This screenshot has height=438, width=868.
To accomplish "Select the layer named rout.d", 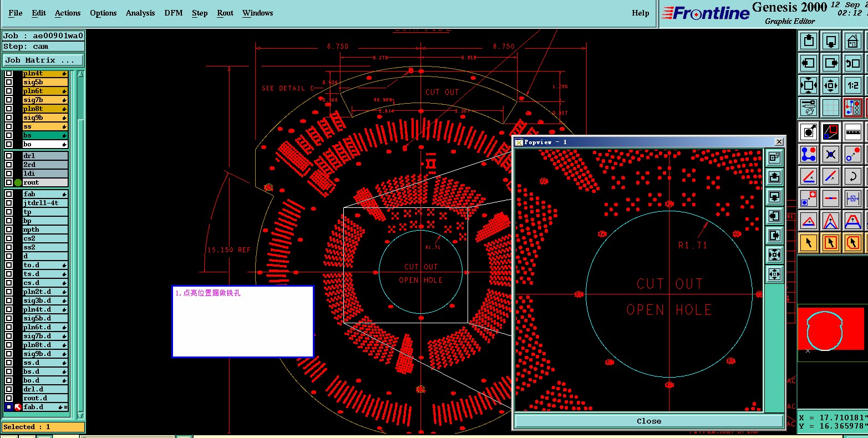I will [x=45, y=398].
